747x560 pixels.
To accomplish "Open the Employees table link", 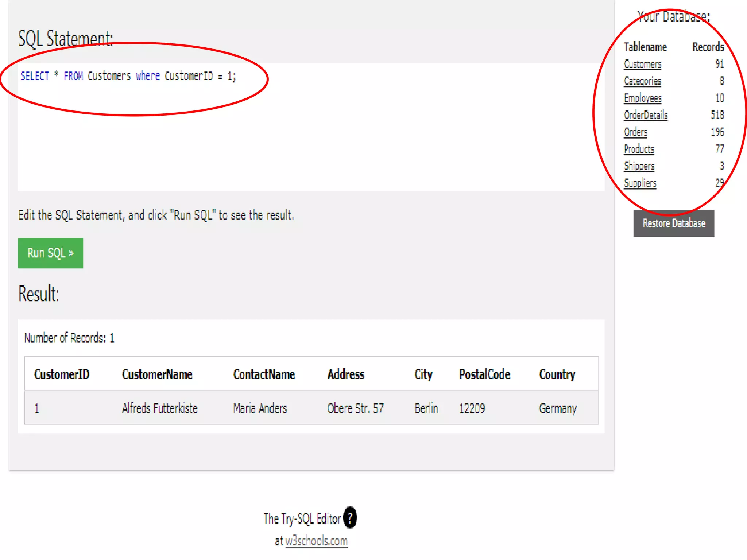I will pyautogui.click(x=642, y=98).
